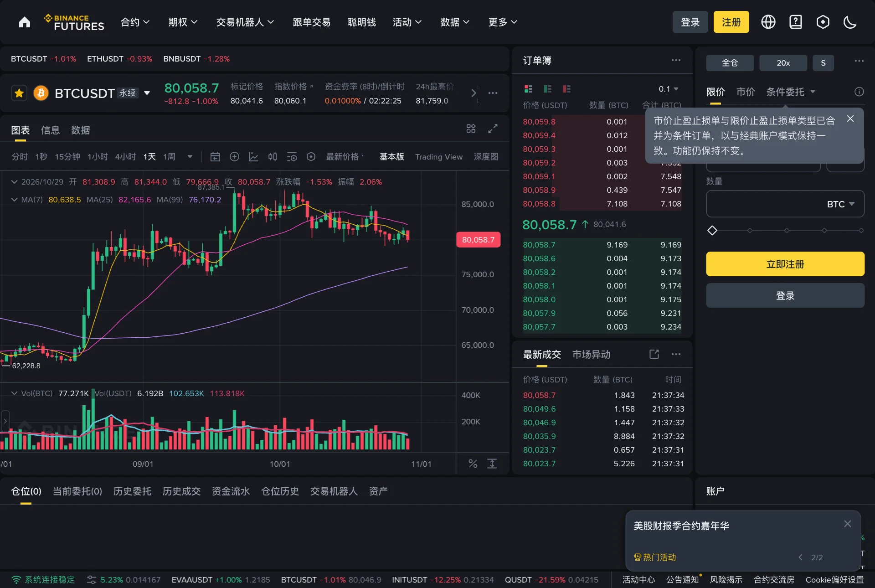875x588 pixels.
Task: Show combined order book view
Action: 529,89
